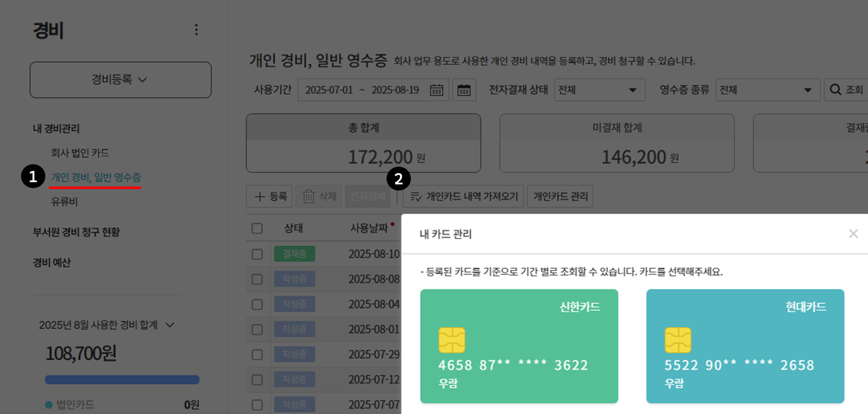This screenshot has width=868, height=414.
Task: Click the 등록 plus button
Action: 270,196
